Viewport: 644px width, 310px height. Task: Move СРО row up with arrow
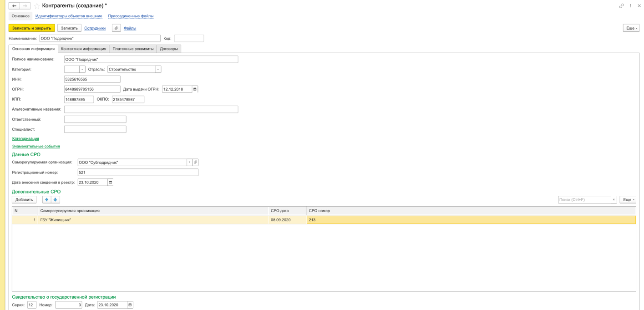(46, 200)
